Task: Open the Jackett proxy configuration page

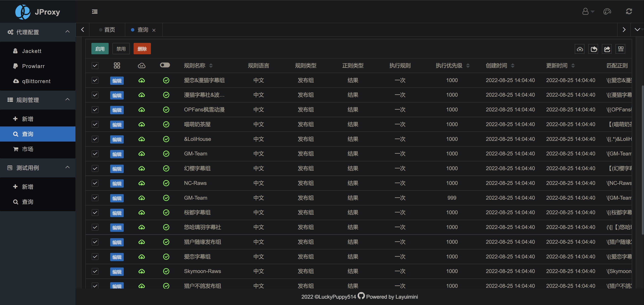Action: tap(32, 51)
